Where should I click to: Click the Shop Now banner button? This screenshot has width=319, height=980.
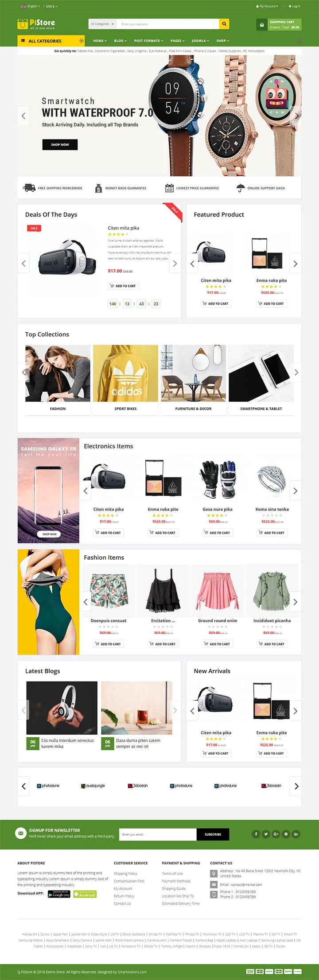tap(60, 144)
